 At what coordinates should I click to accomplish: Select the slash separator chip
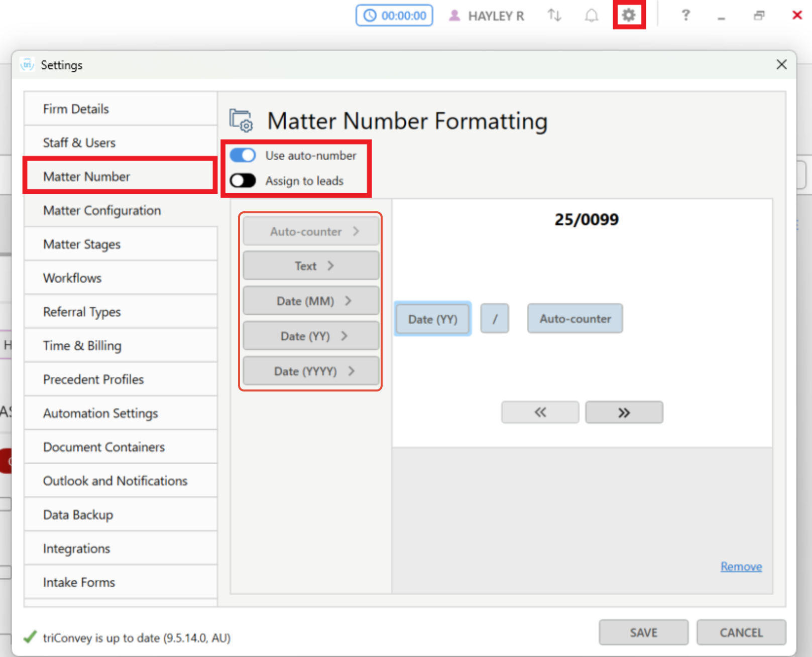pos(495,319)
